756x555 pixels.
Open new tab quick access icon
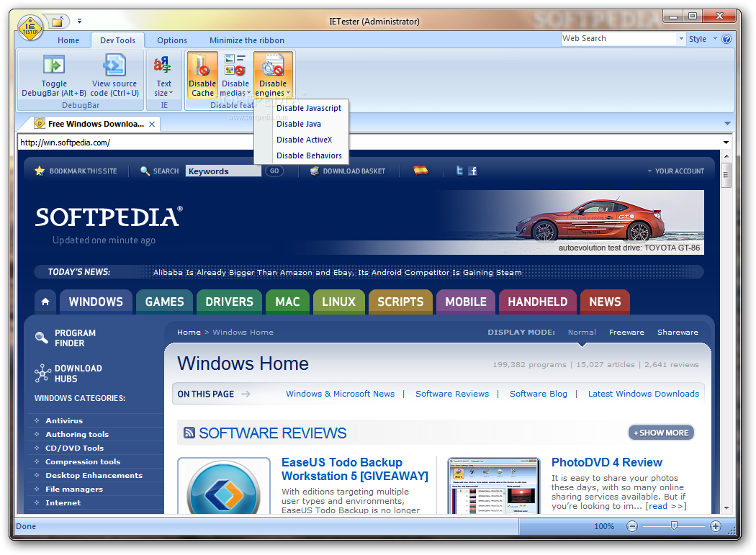[x=58, y=21]
